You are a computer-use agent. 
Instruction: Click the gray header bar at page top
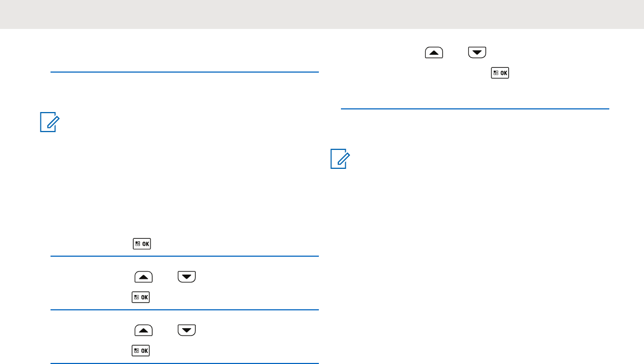click(x=322, y=14)
